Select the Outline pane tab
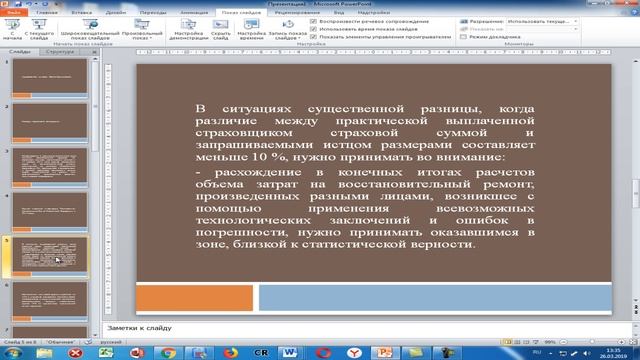Image resolution: width=640 pixels, height=360 pixels. pos(60,51)
